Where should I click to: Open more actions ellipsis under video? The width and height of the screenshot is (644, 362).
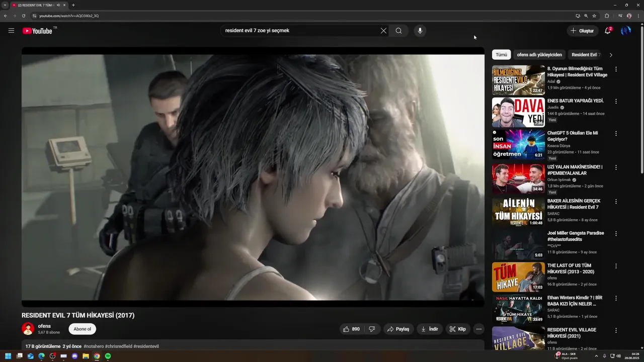click(479, 329)
